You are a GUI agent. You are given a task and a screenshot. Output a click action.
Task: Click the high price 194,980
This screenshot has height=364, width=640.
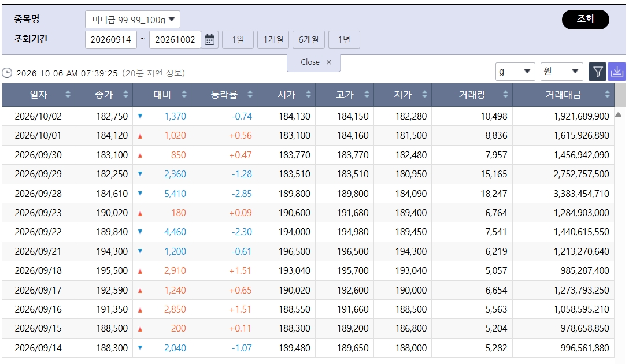coord(353,232)
